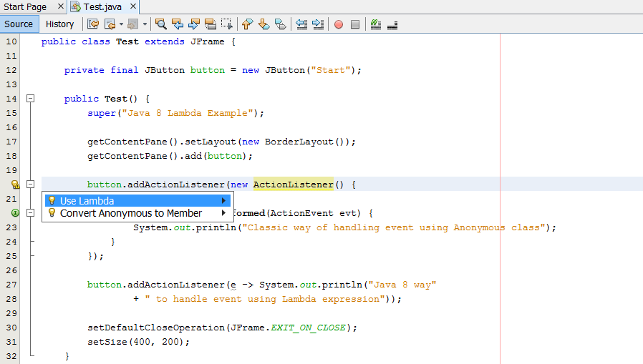Image resolution: width=643 pixels, height=364 pixels.
Task: Collapse the Test() constructor fold at line 14
Action: tap(30, 98)
